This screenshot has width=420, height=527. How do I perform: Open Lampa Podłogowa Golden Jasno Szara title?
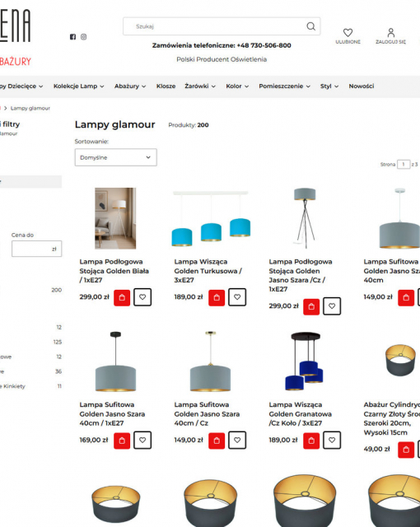point(301,275)
